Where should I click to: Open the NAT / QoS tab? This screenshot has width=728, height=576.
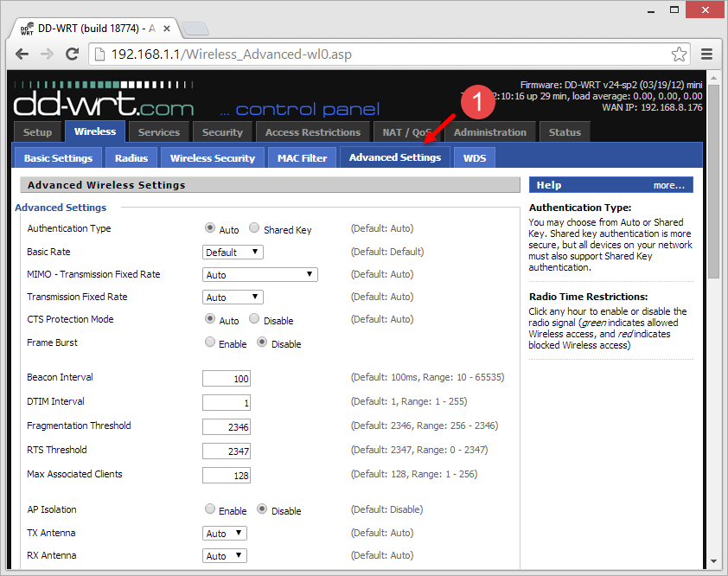point(407,132)
